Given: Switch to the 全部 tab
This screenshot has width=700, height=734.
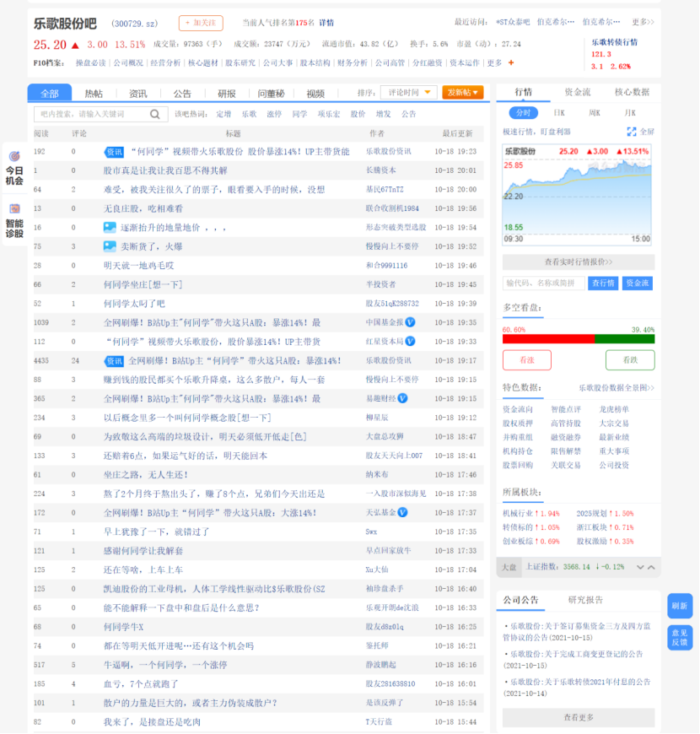Looking at the screenshot, I should point(50,93).
